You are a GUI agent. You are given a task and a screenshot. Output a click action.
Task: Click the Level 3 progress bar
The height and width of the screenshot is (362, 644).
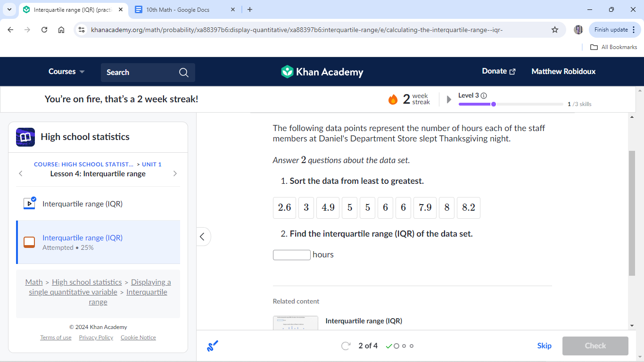coord(511,104)
